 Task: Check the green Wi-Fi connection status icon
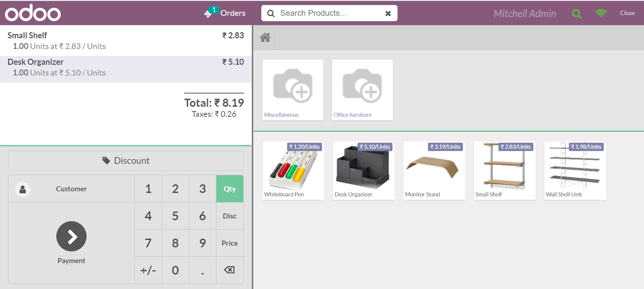click(x=601, y=13)
